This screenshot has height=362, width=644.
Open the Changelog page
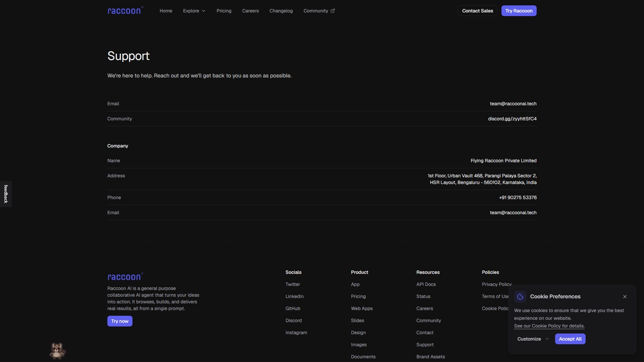[x=281, y=11]
